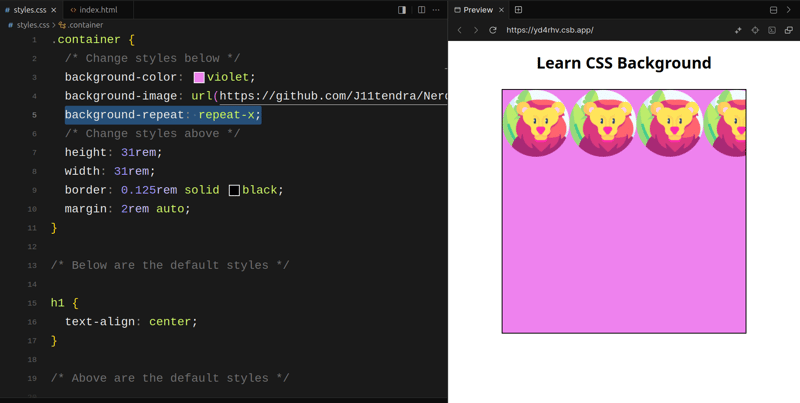Click 'margin: 2rem auto' line
This screenshot has height=403, width=800.
coord(128,209)
